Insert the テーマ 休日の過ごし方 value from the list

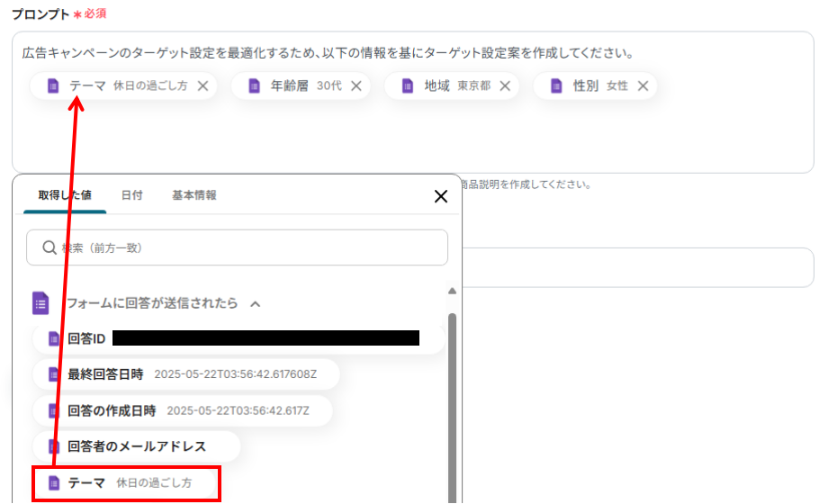pyautogui.click(x=126, y=483)
